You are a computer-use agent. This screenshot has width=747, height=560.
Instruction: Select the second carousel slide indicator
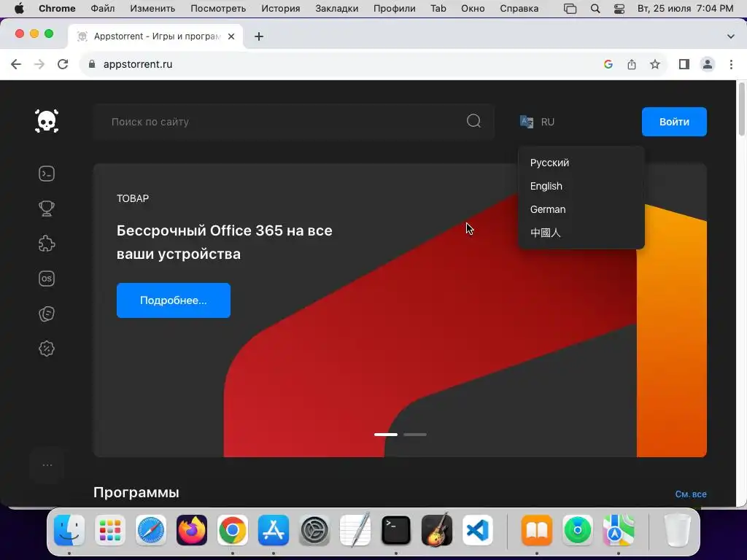[x=415, y=435]
